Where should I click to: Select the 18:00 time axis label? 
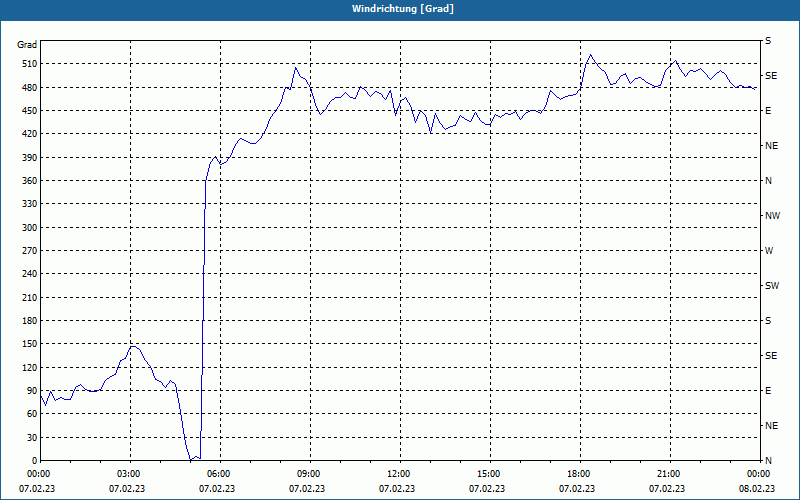[580, 474]
